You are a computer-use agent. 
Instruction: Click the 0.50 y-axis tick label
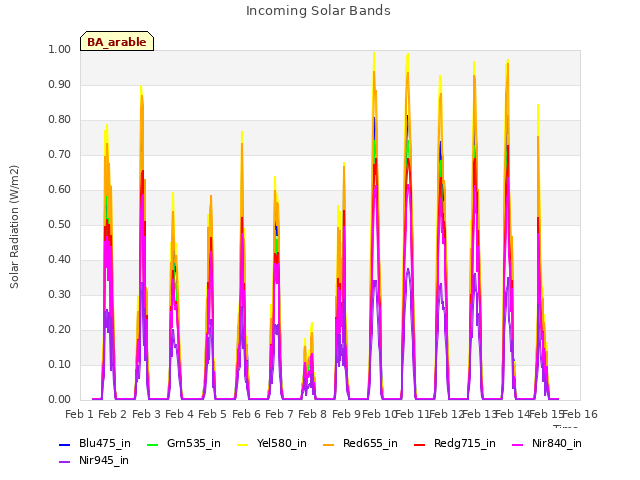(60, 225)
